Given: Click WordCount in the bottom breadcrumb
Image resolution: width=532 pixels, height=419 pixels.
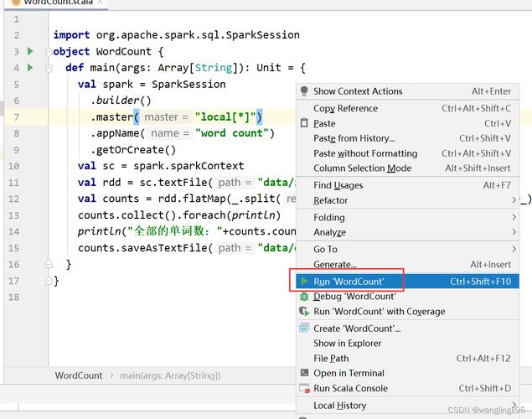Looking at the screenshot, I should click(x=79, y=376).
